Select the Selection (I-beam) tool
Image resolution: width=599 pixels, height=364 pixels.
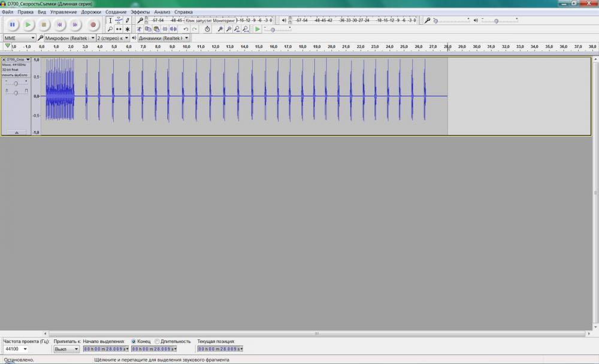(x=110, y=20)
